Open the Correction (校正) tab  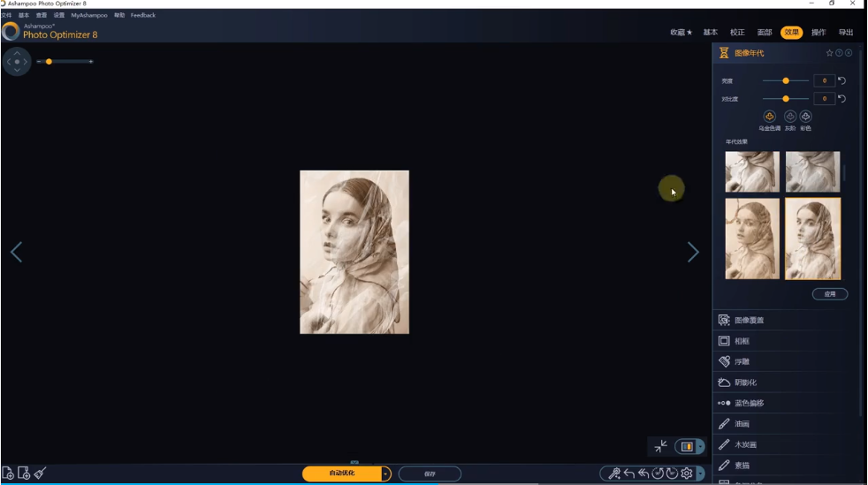click(x=737, y=33)
